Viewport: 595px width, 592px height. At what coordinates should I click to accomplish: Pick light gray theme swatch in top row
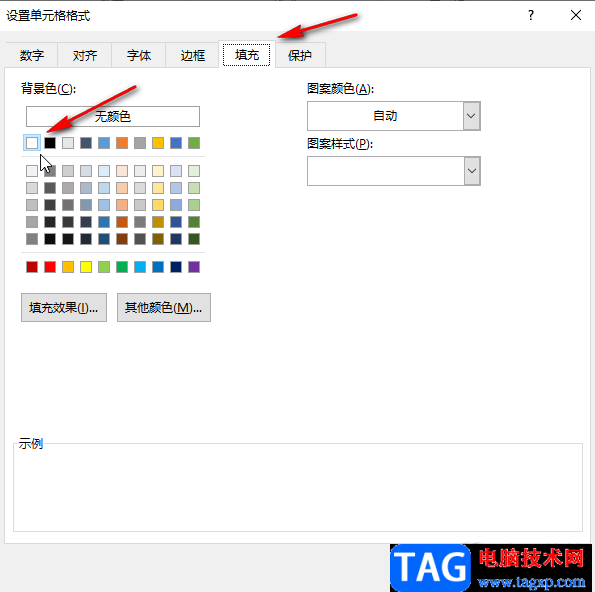[x=68, y=143]
